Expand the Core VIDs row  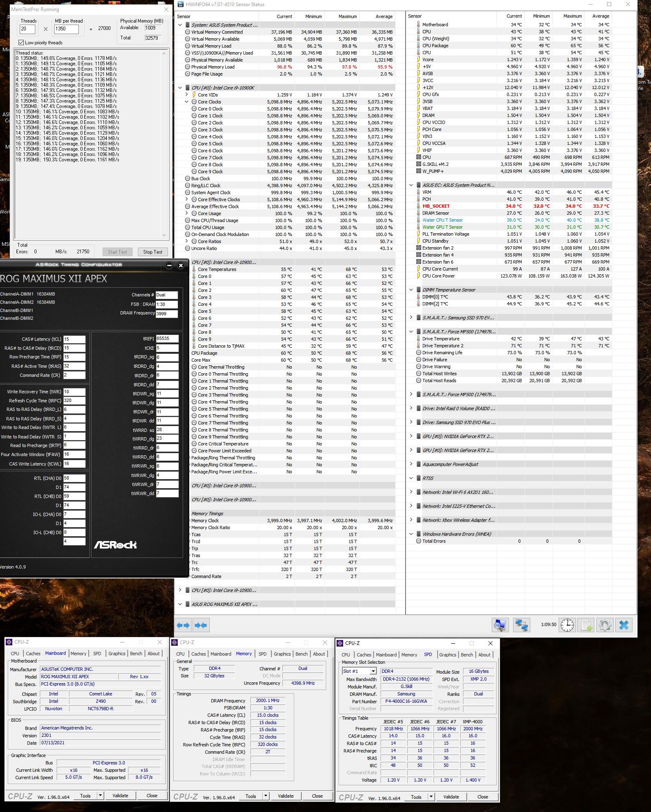[x=187, y=95]
